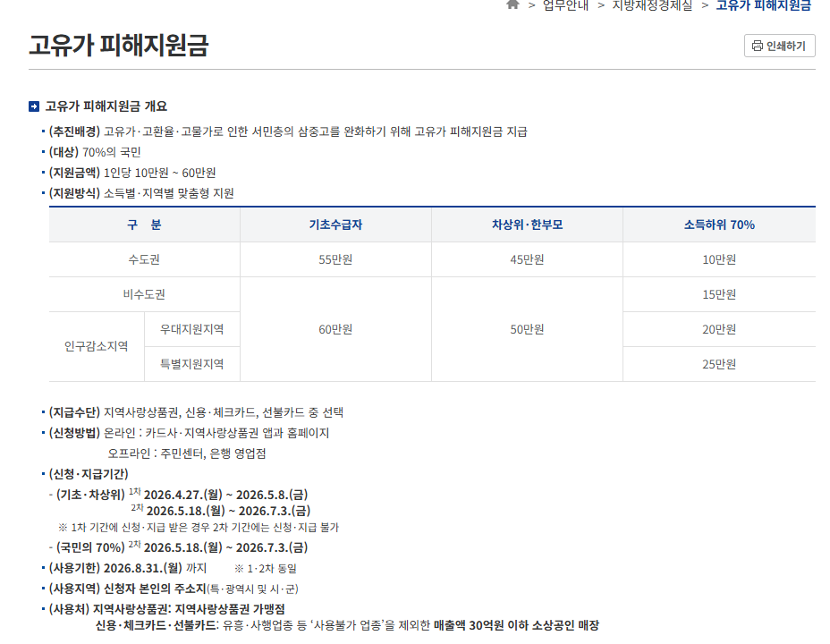The width and height of the screenshot is (830, 644).
Task: Click the 구분 table column header
Action: (144, 225)
